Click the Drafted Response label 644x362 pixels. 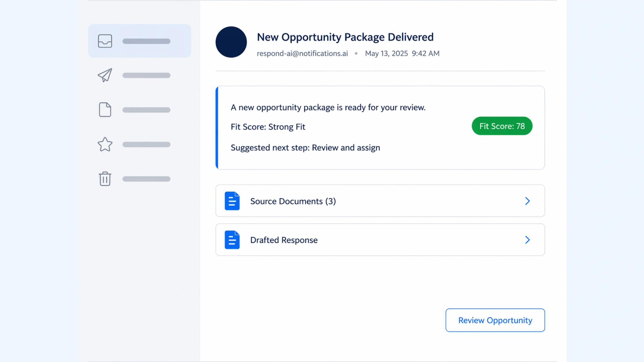click(x=284, y=240)
